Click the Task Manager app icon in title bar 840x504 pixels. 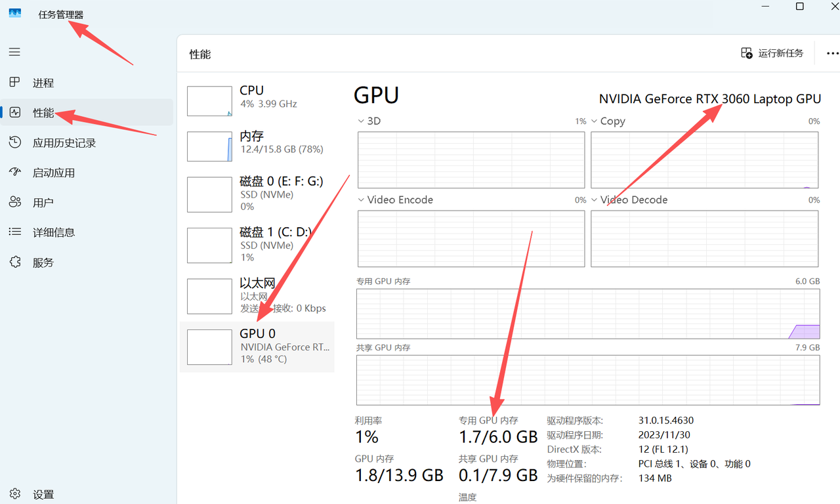click(14, 14)
